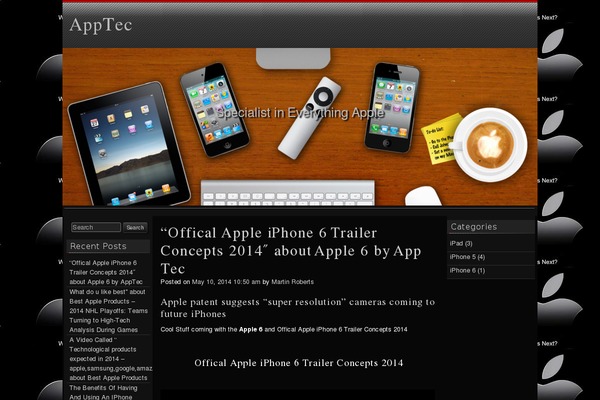600x400 pixels.
Task: Open the Recent Posts heading
Action: (98, 246)
